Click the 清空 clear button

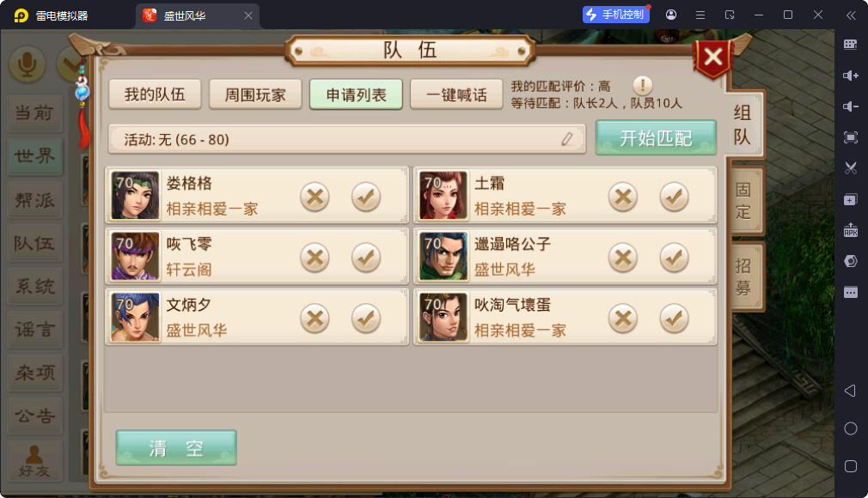click(x=176, y=448)
